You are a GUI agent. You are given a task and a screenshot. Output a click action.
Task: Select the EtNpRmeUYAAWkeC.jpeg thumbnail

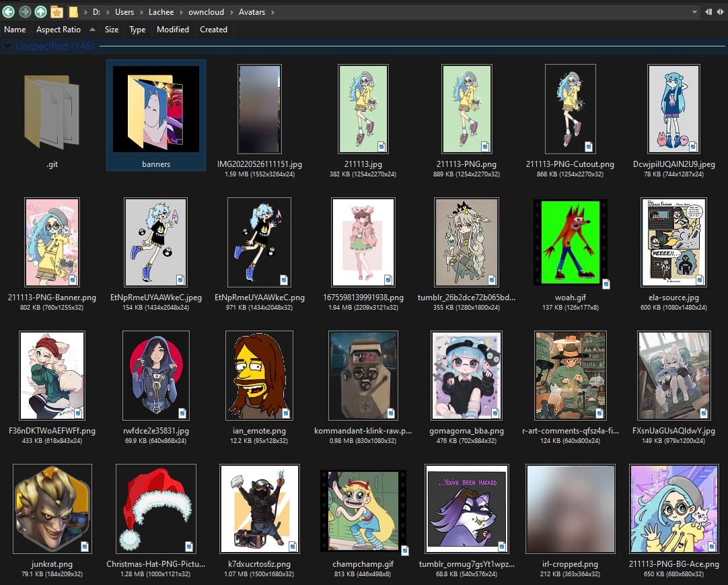coord(156,242)
